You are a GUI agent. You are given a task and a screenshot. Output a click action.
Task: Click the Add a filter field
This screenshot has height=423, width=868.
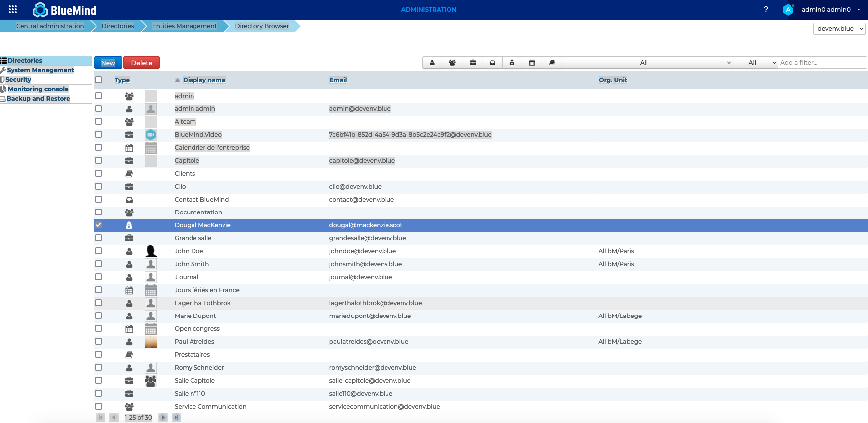pos(821,63)
